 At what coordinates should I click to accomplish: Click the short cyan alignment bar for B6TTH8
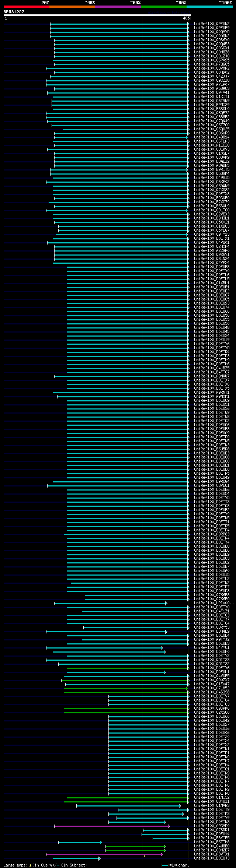80,842
